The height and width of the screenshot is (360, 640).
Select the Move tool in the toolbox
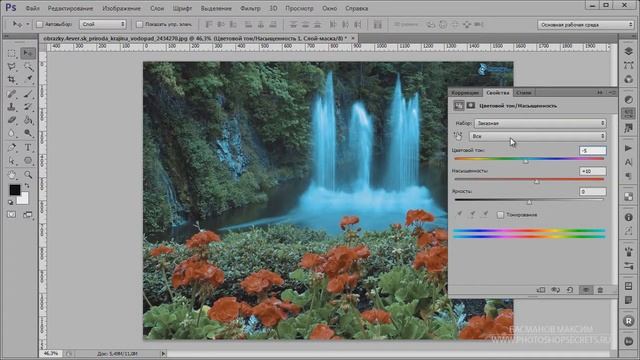(x=28, y=53)
